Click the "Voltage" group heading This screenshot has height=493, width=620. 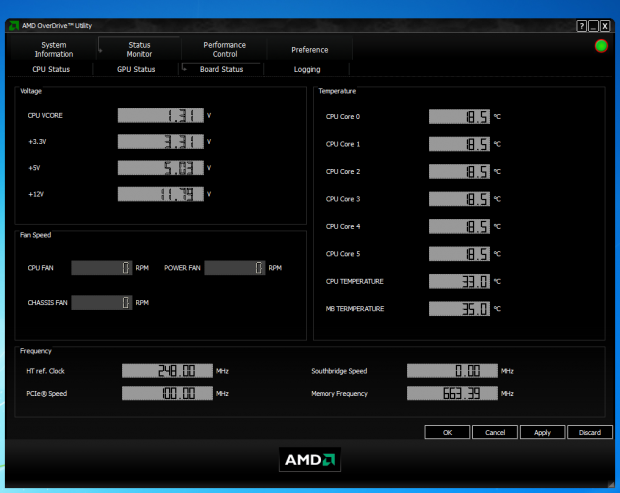31,91
